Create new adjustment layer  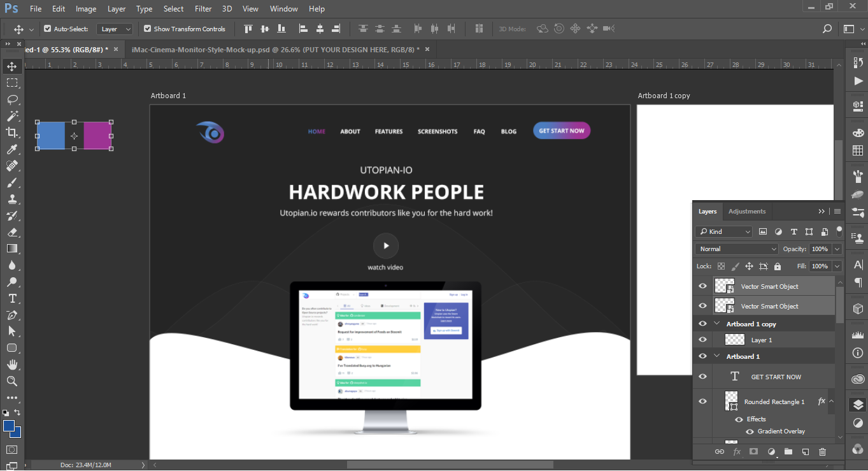771,452
